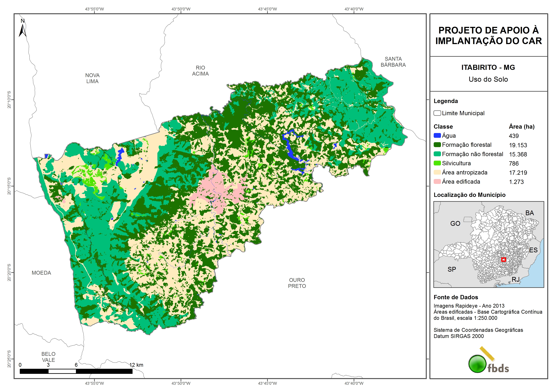Click the Formação não florestal swatch
The width and height of the screenshot is (555, 392).
pos(437,154)
